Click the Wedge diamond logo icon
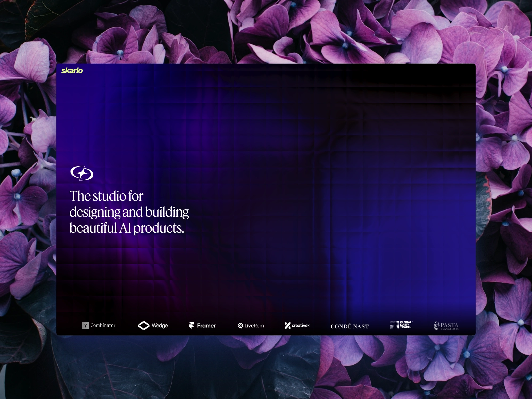The image size is (532, 399). [144, 326]
